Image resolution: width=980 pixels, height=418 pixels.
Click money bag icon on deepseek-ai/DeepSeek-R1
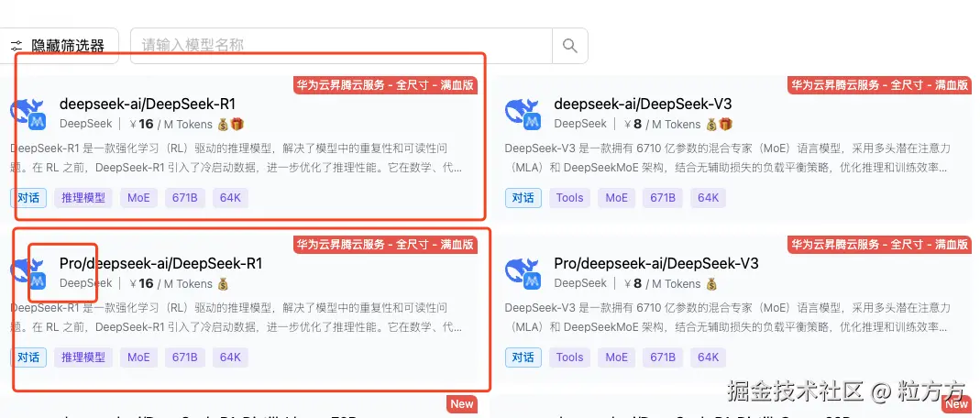click(223, 125)
